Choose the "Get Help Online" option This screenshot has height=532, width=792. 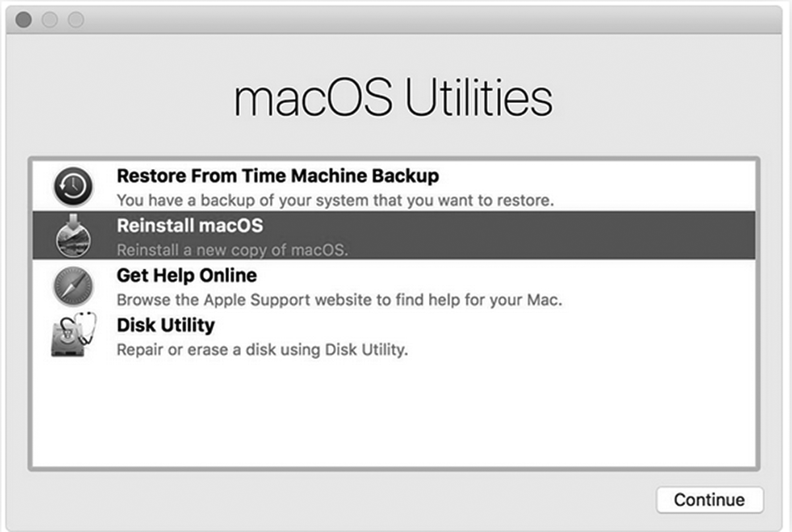tap(186, 275)
